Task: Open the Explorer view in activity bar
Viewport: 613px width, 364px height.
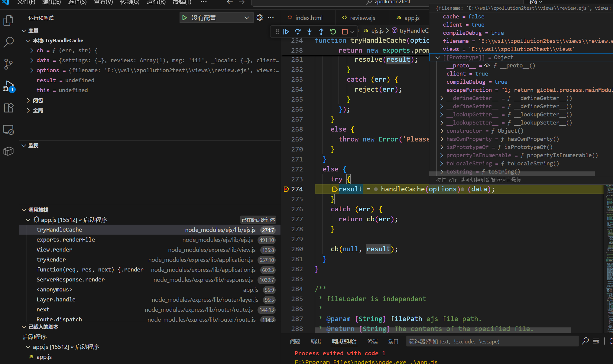Action: pyautogui.click(x=8, y=21)
